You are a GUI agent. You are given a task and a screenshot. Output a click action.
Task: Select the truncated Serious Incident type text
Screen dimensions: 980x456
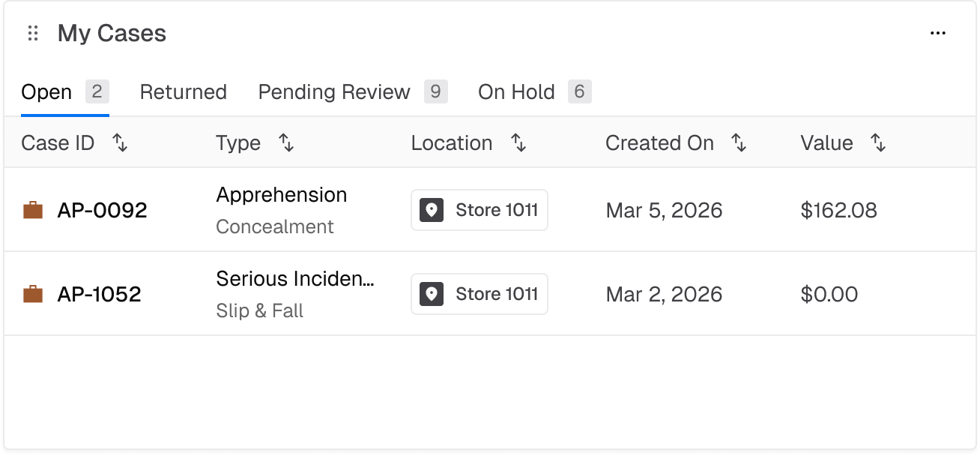295,279
